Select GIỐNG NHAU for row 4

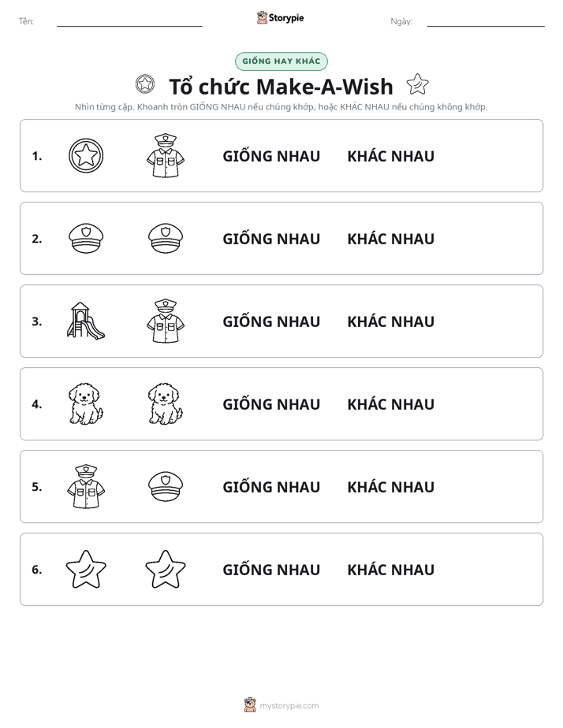pyautogui.click(x=271, y=404)
